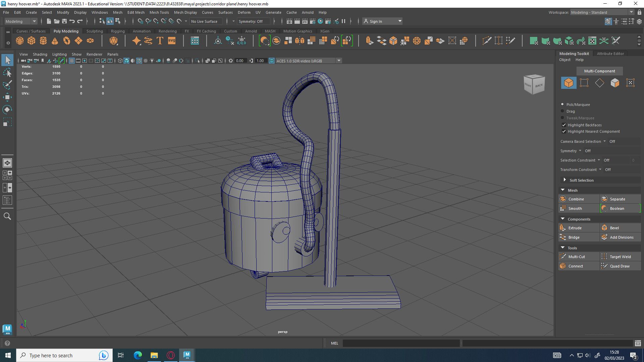Switch to the Attribute Editor tab

pyautogui.click(x=610, y=53)
